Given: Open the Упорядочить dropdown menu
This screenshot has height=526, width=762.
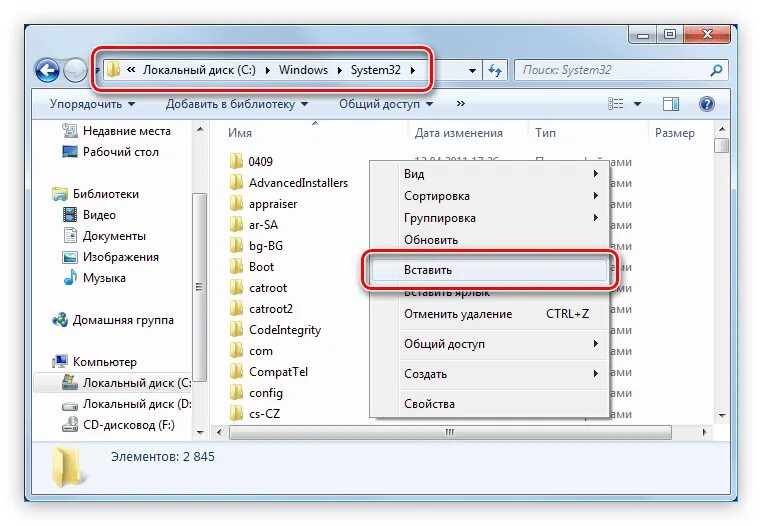Looking at the screenshot, I should pyautogui.click(x=92, y=104).
